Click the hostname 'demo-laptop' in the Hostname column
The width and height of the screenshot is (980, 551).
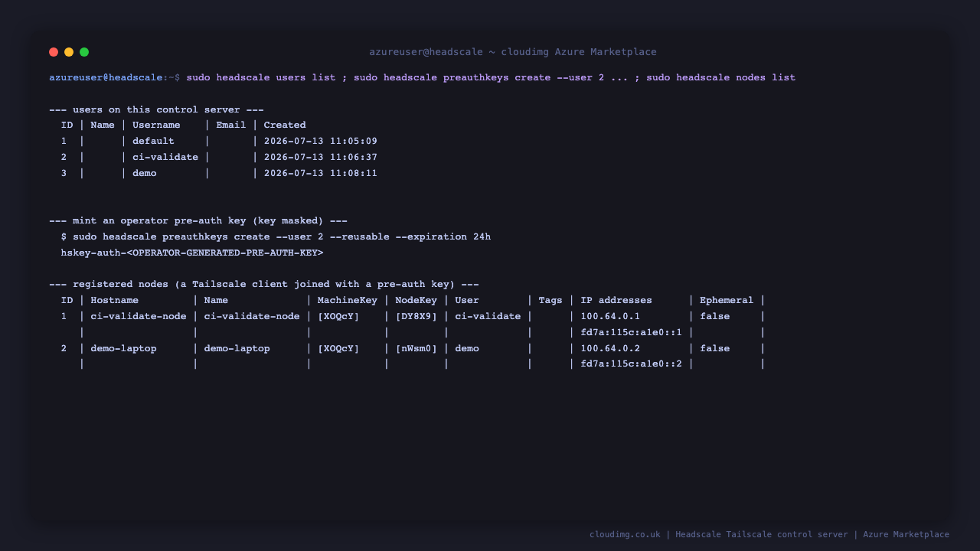click(x=123, y=348)
